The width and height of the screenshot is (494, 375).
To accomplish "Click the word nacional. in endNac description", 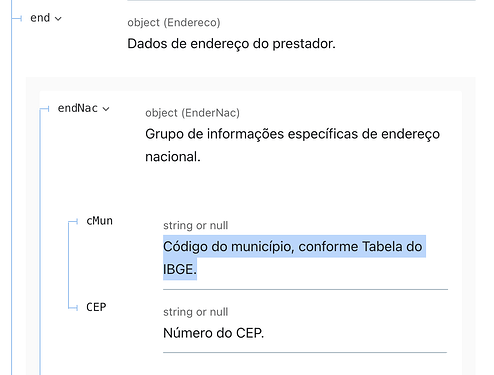I will coord(173,157).
